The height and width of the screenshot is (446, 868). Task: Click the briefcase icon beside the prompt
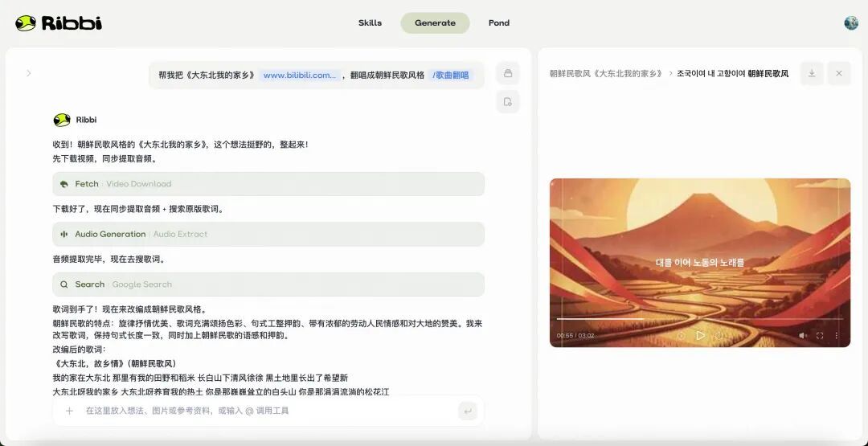[x=508, y=73]
